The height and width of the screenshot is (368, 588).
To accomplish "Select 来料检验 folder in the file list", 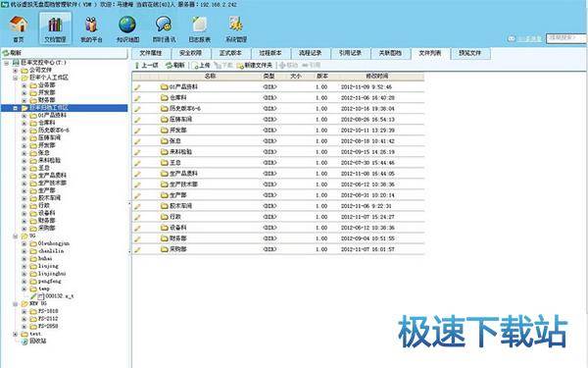I will point(176,152).
